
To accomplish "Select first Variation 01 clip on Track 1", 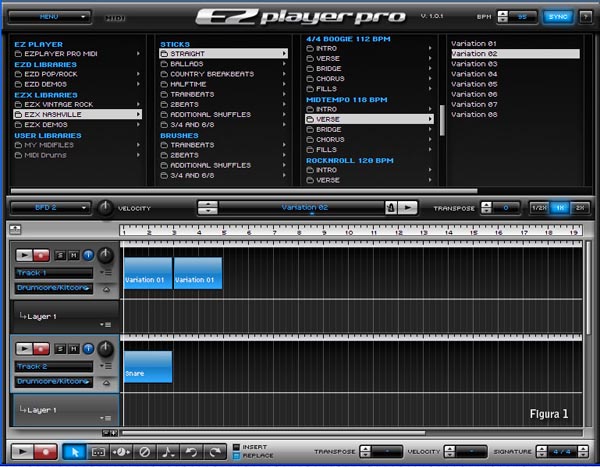I will [x=148, y=273].
